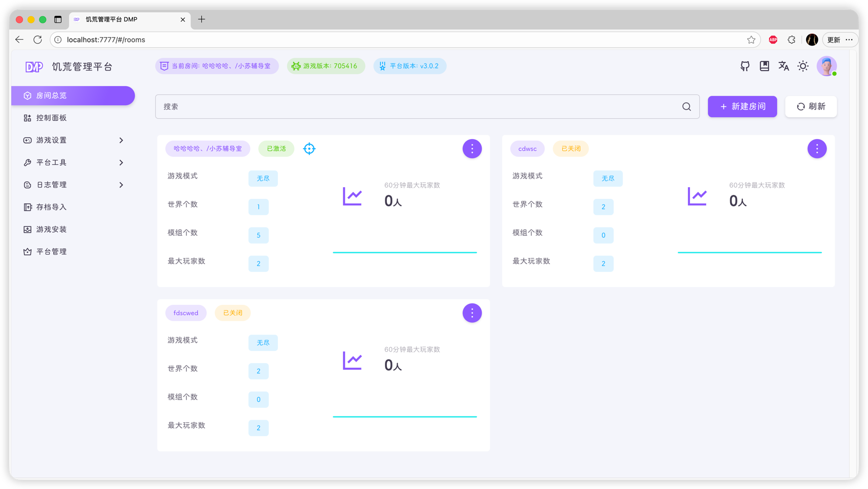Open the user avatar menu

826,66
